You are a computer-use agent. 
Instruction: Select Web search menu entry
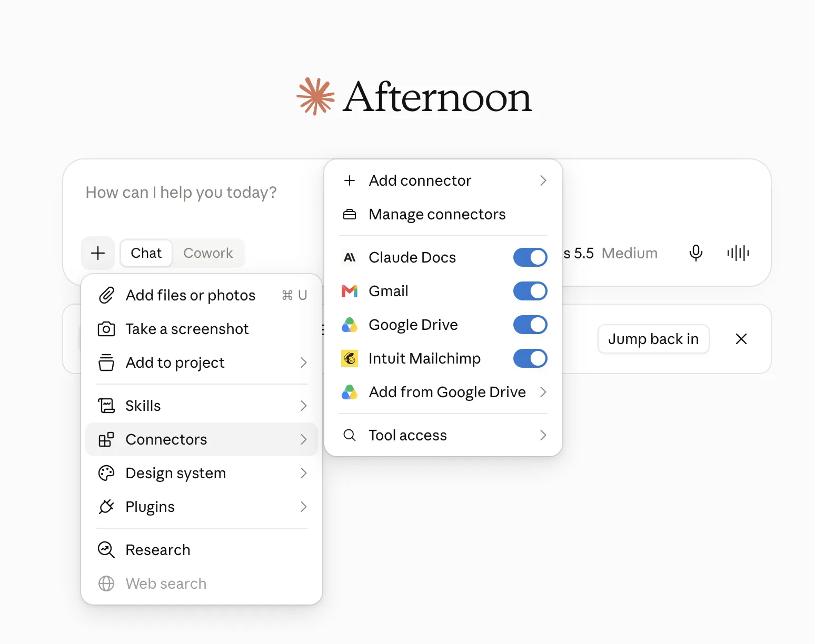(x=202, y=583)
